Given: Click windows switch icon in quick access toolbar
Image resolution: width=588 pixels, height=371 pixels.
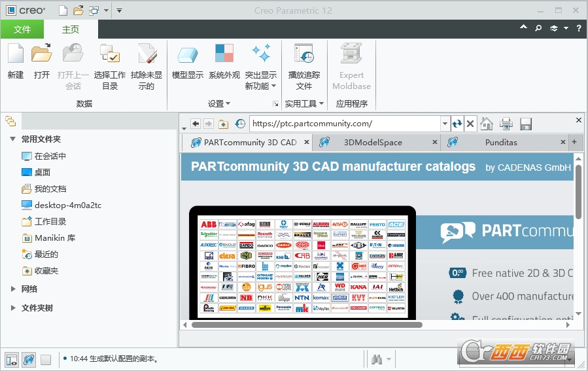Looking at the screenshot, I should pyautogui.click(x=94, y=10).
